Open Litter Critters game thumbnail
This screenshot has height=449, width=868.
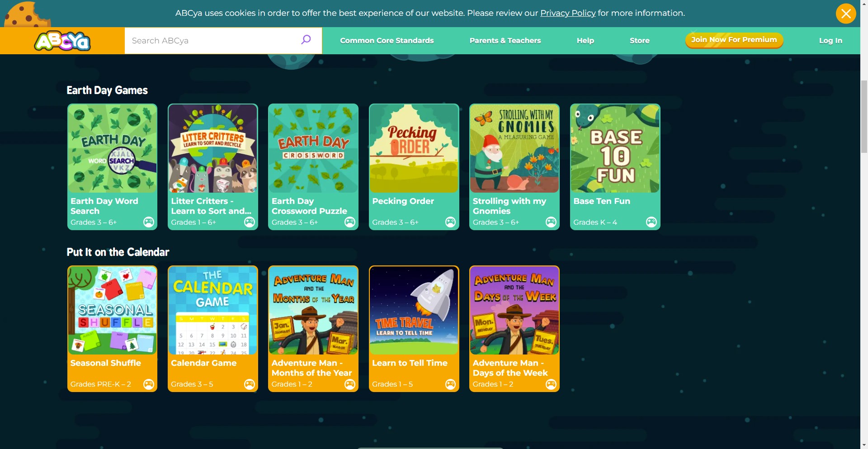[212, 149]
